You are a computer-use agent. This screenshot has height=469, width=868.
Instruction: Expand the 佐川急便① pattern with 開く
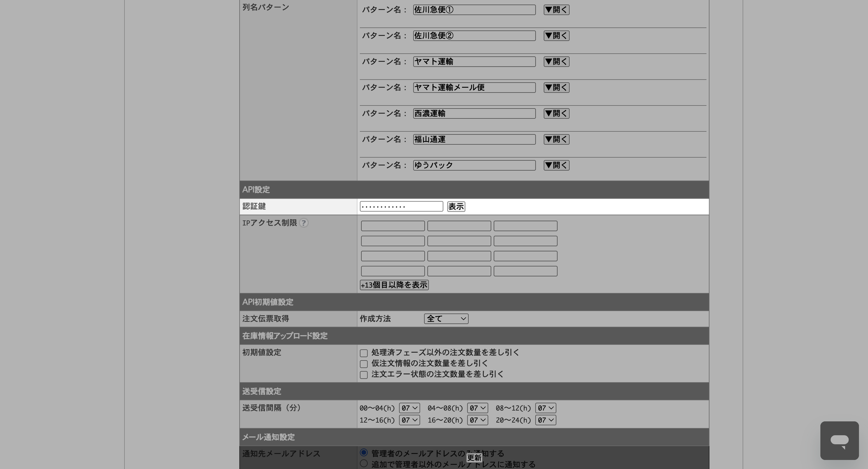click(556, 10)
